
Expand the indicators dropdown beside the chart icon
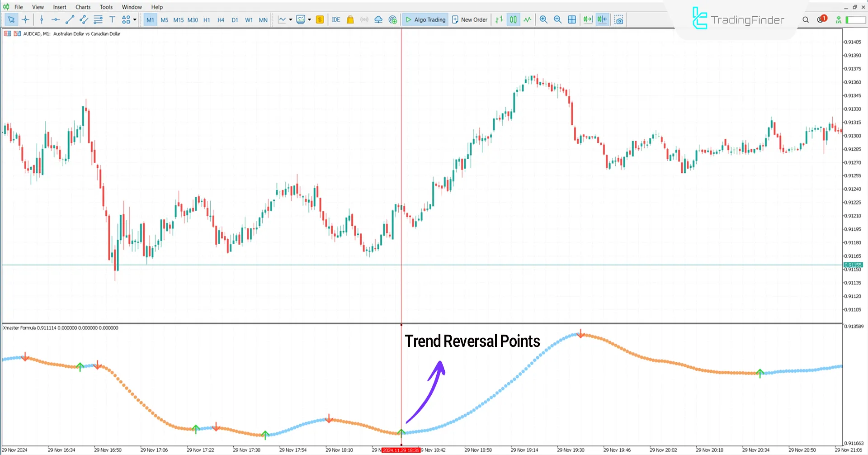(310, 19)
